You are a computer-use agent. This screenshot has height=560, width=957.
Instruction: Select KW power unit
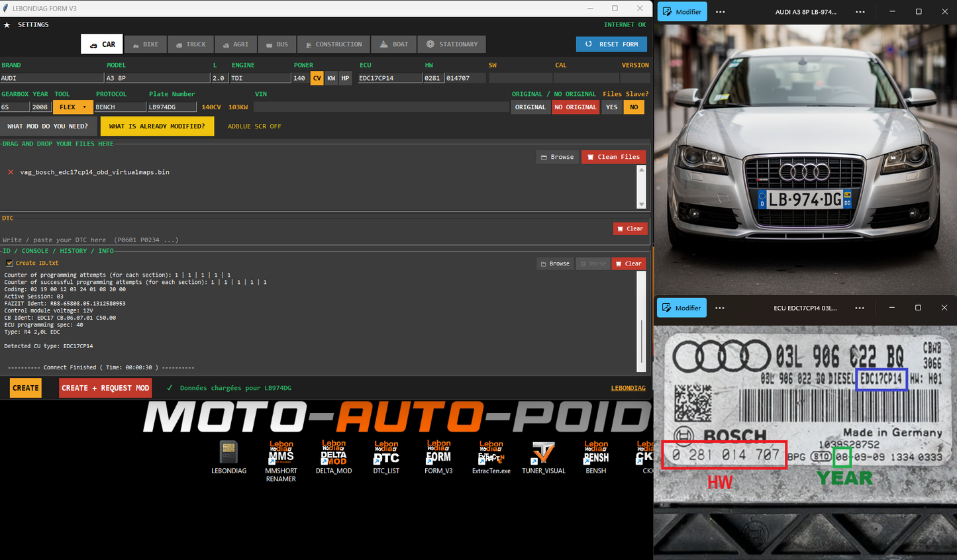tap(331, 78)
